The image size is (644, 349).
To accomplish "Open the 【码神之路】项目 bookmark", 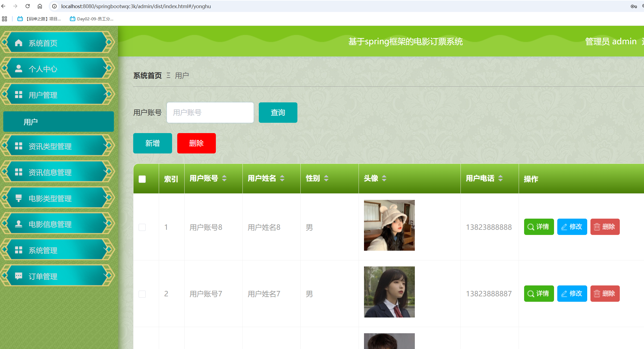I will tap(39, 19).
